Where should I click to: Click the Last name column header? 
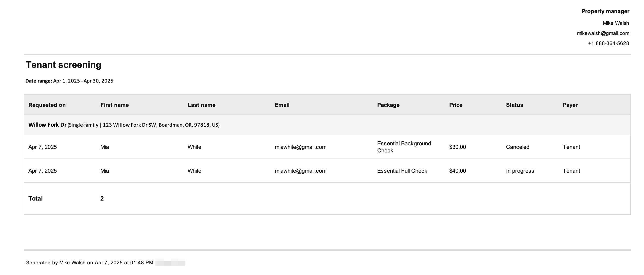click(x=201, y=105)
